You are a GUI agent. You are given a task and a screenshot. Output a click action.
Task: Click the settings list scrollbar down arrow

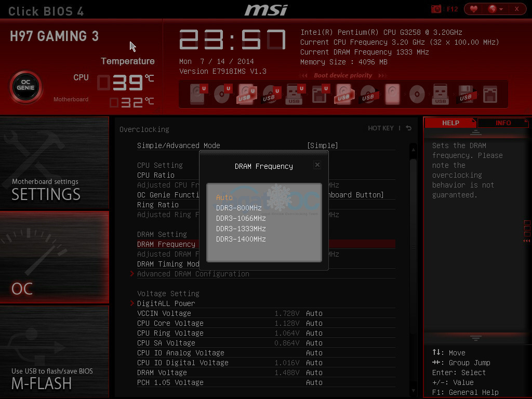tap(413, 390)
